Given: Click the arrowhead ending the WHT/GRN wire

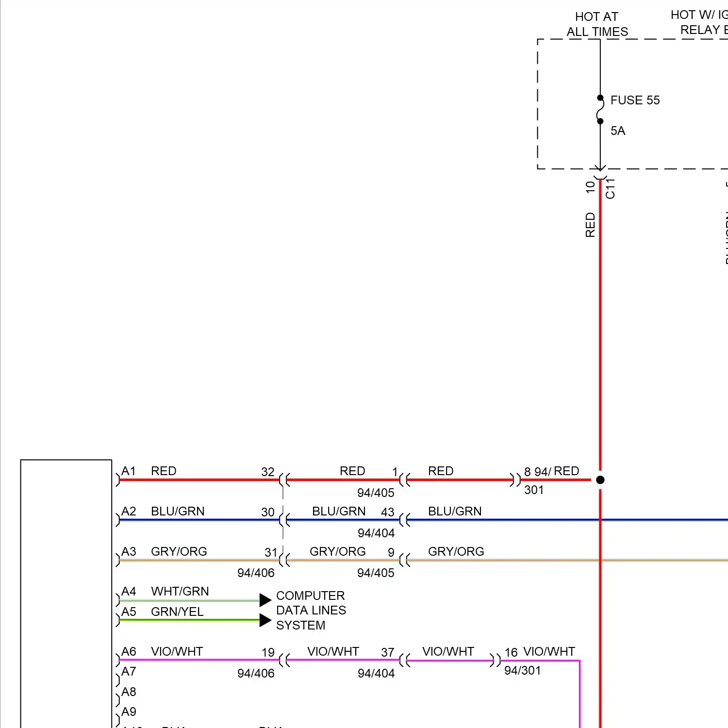Looking at the screenshot, I should click(265, 600).
